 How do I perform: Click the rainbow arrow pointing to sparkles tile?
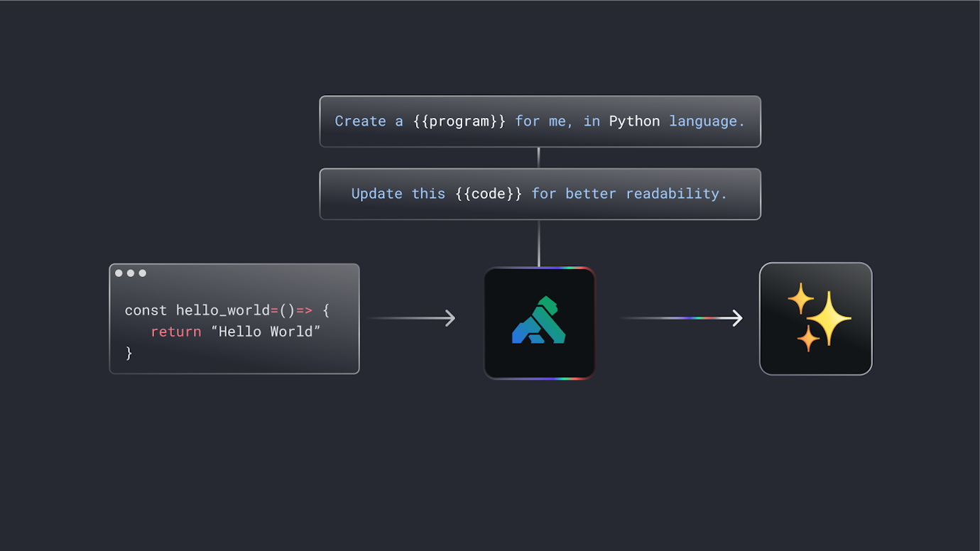[x=682, y=318]
